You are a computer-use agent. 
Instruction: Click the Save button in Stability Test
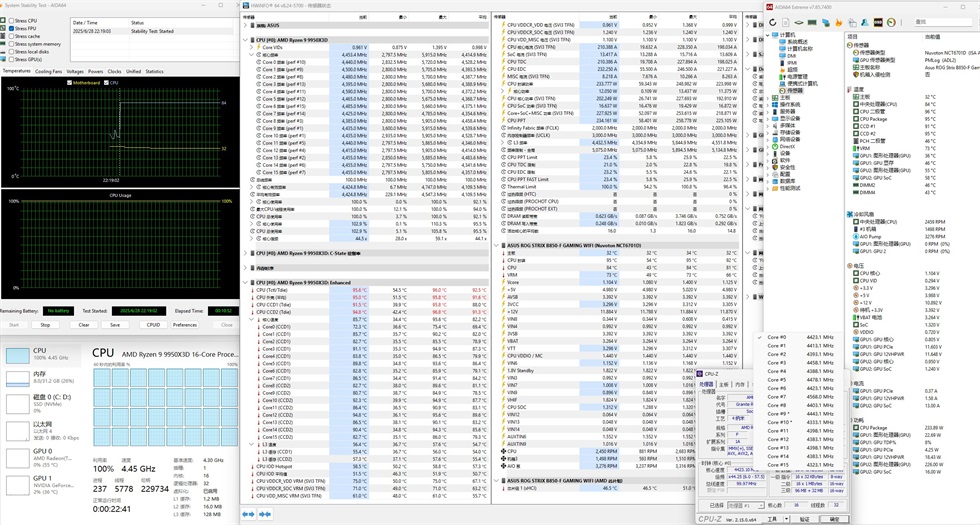115,325
